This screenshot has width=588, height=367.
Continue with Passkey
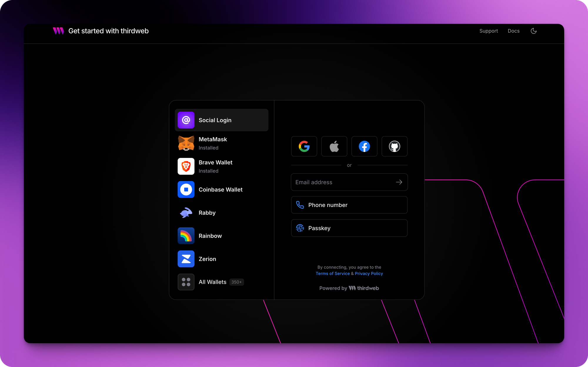pyautogui.click(x=349, y=228)
